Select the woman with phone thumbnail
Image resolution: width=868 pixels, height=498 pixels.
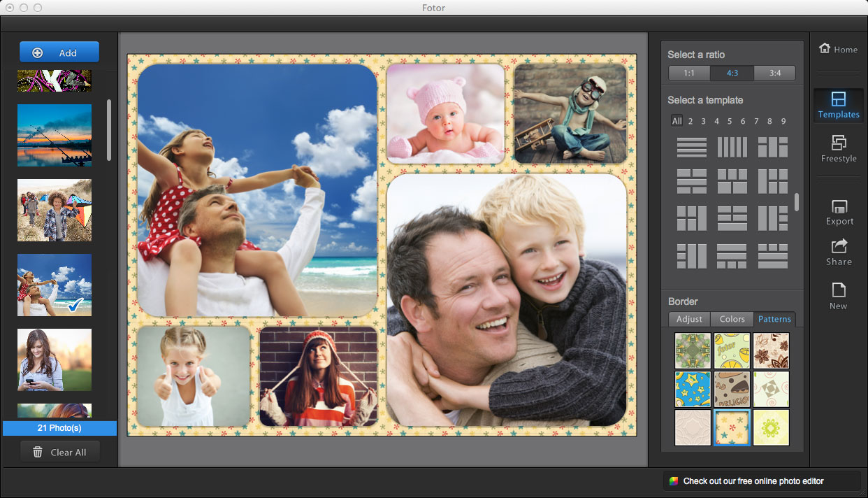coord(55,360)
